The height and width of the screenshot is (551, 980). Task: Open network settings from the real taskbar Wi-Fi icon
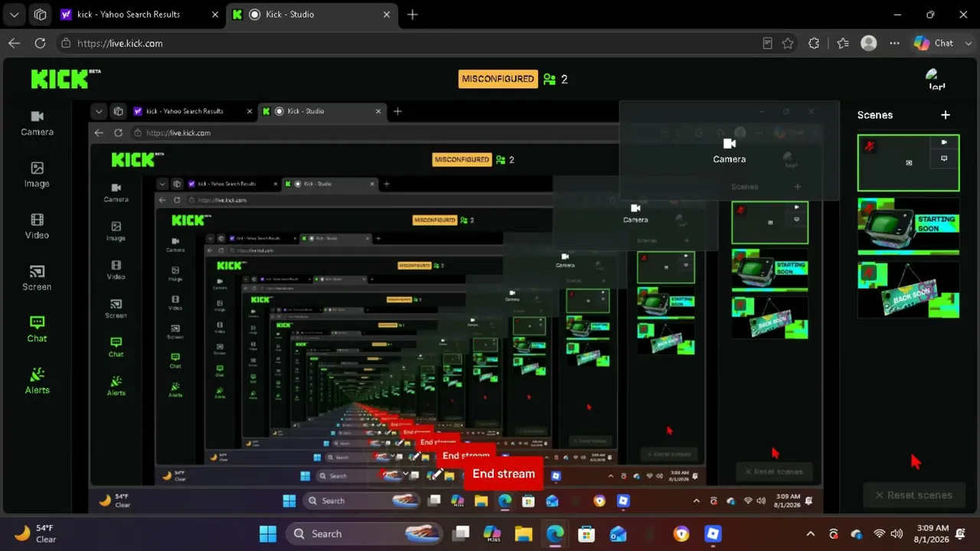[879, 533]
